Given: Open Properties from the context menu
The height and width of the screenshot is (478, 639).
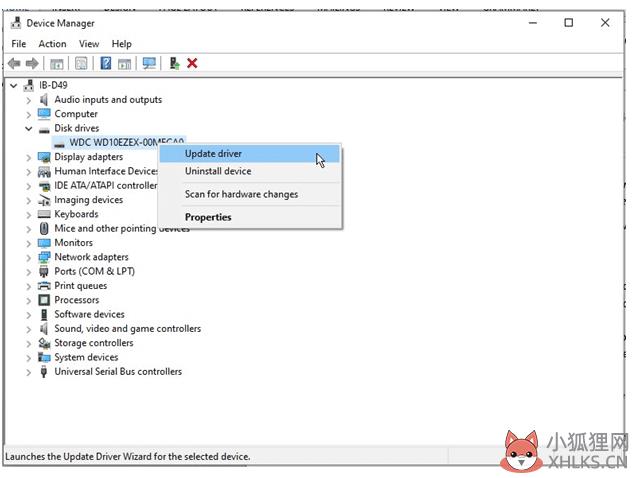Looking at the screenshot, I should point(208,217).
